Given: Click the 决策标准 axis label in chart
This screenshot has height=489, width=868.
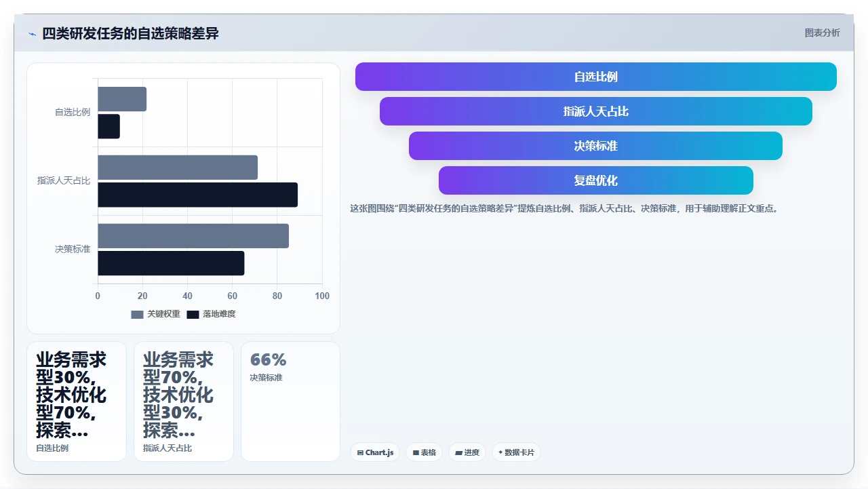Looking at the screenshot, I should coord(73,250).
